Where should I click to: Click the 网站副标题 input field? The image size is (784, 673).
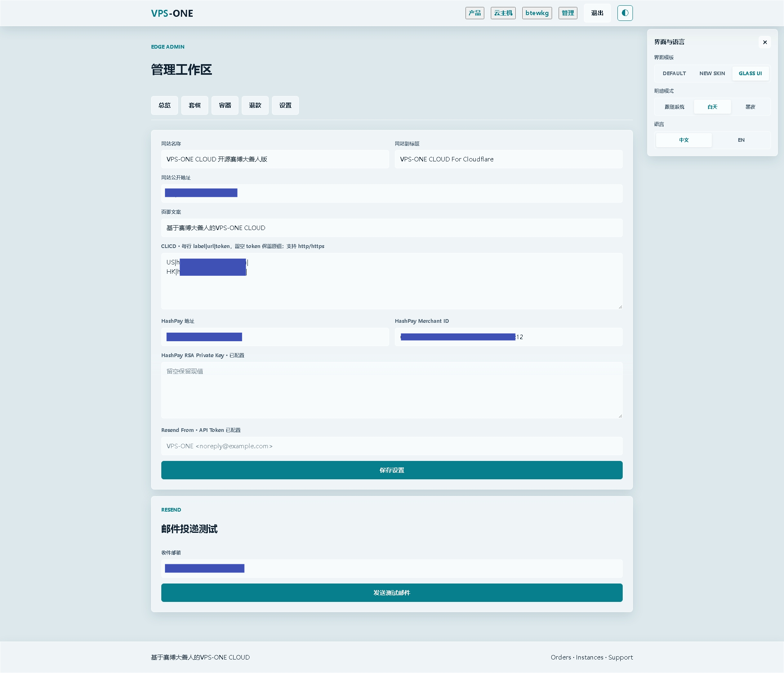(x=509, y=159)
